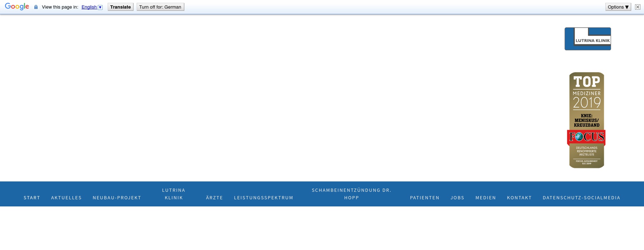The height and width of the screenshot is (250, 644).
Task: Open the Aktuelles navigation item
Action: pyautogui.click(x=66, y=198)
